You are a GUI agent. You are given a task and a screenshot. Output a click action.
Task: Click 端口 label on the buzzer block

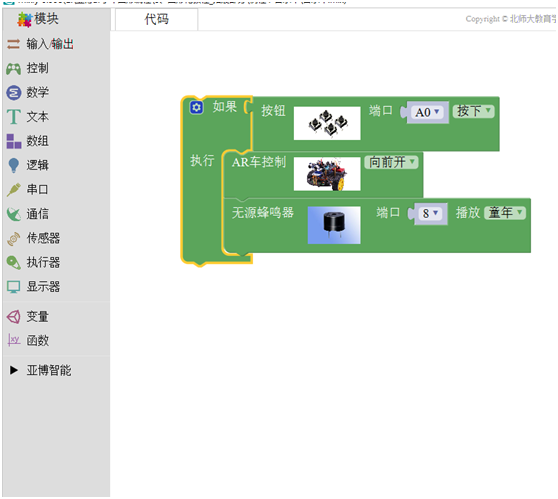388,212
